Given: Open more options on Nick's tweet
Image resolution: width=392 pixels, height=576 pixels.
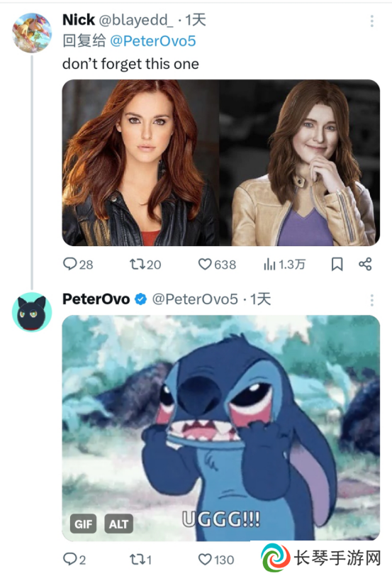Looking at the screenshot, I should [x=372, y=21].
